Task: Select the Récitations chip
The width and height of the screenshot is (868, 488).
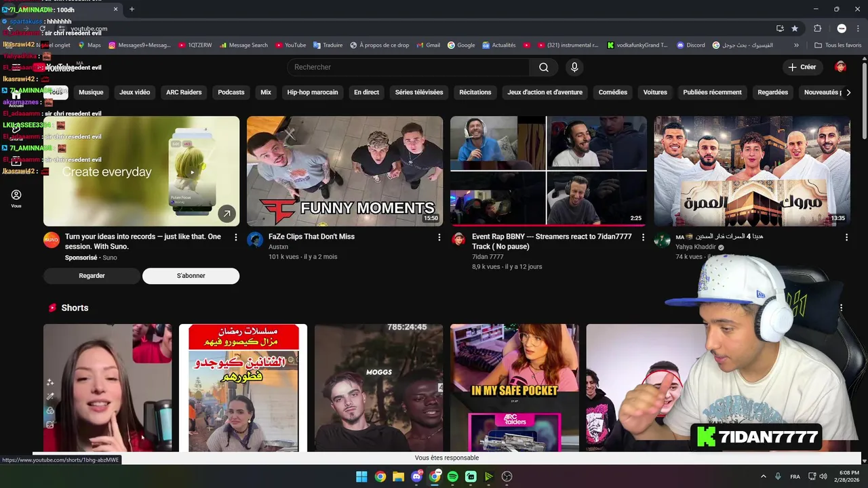Action: pos(475,92)
